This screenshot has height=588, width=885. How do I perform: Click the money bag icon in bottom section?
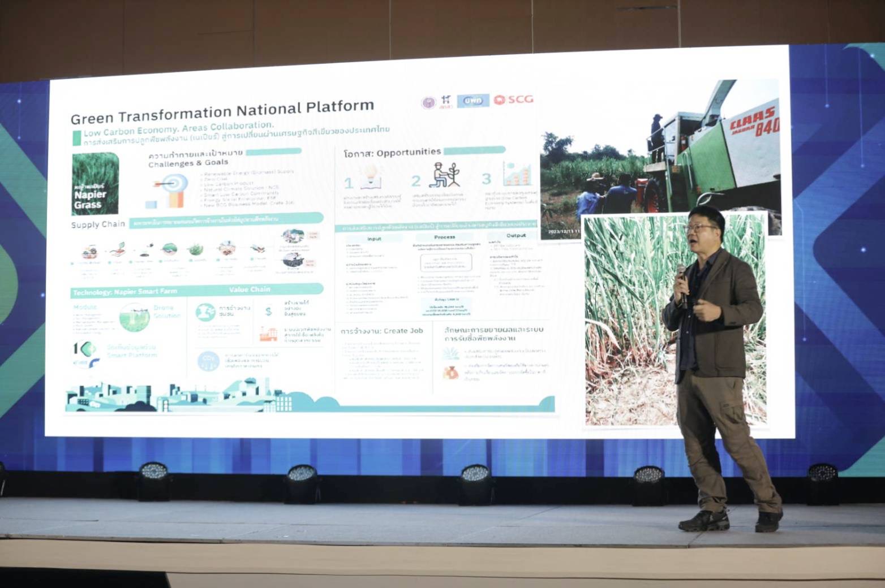(450, 373)
